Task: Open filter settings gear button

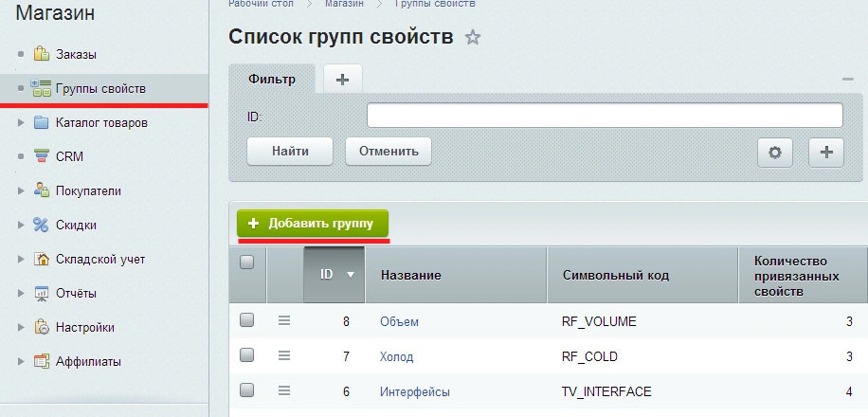Action: [x=774, y=153]
